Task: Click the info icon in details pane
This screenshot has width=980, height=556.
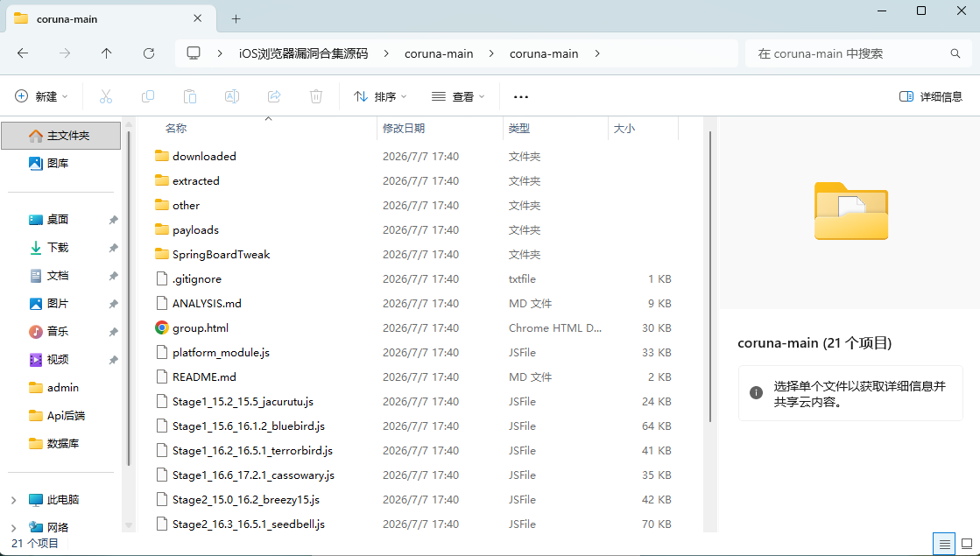Action: tap(757, 393)
